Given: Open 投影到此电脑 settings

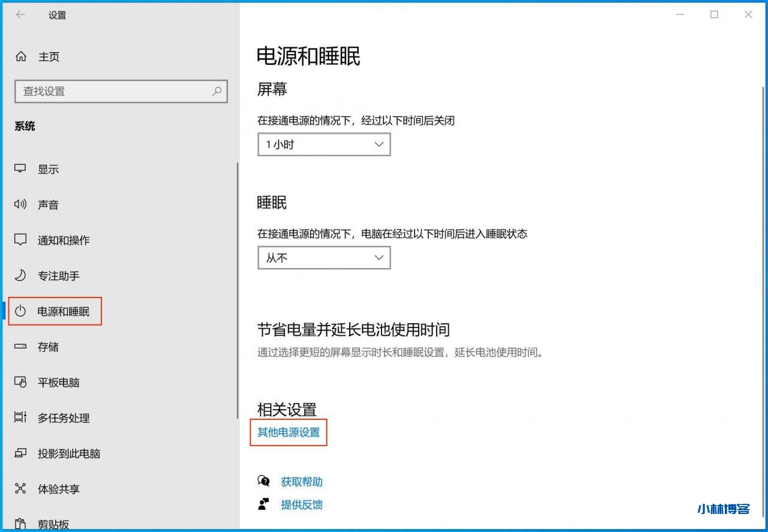Looking at the screenshot, I should point(69,453).
